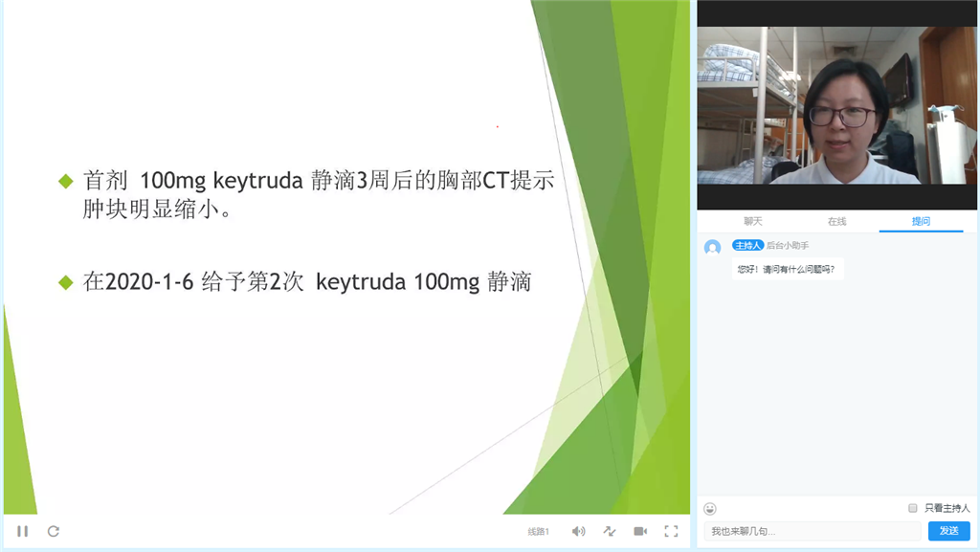The image size is (980, 552).
Task: Pause the live stream playback
Action: coord(23,531)
